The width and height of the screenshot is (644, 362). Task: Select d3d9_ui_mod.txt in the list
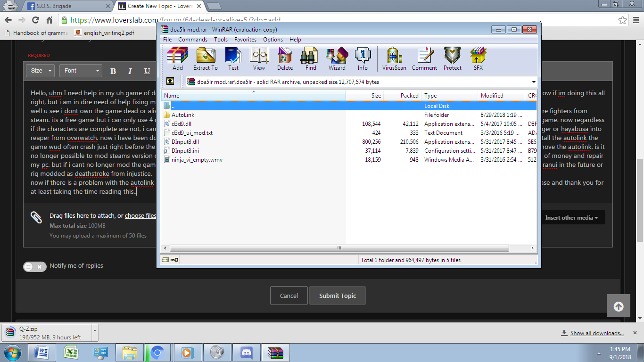pyautogui.click(x=349, y=133)
